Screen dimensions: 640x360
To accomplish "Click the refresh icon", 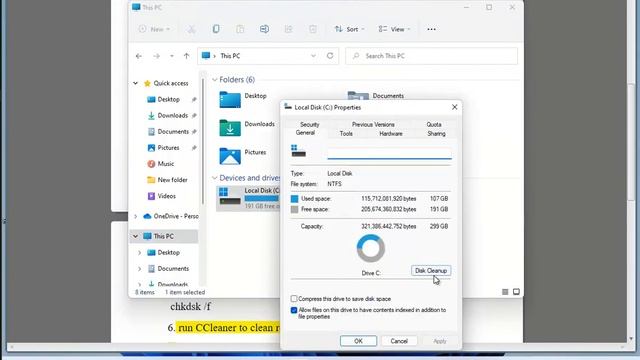I will pyautogui.click(x=330, y=56).
